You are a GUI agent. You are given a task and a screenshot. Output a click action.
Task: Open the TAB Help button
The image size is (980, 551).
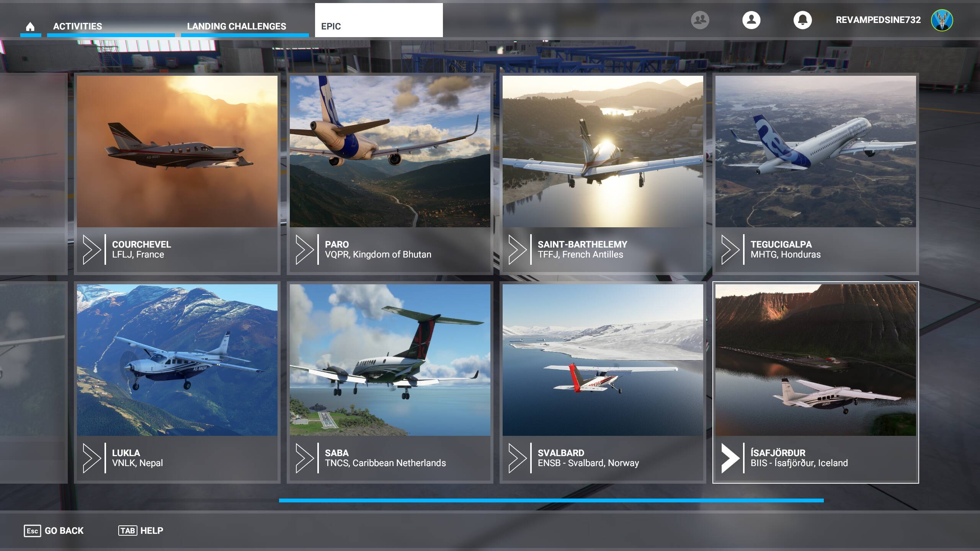pyautogui.click(x=140, y=531)
